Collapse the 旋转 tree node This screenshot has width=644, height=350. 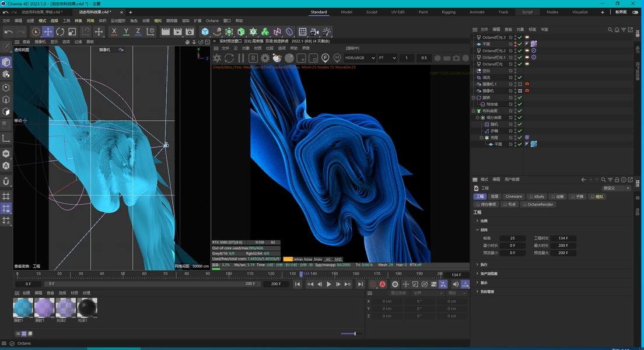(474, 98)
